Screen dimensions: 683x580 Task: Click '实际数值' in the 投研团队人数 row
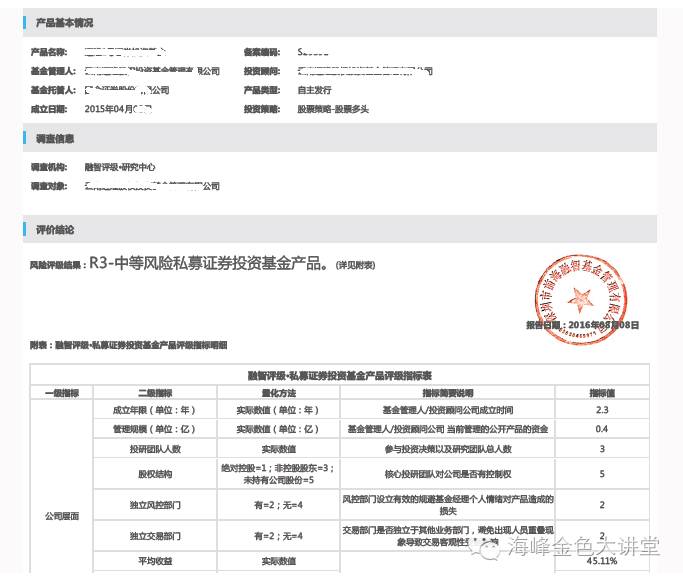278,449
